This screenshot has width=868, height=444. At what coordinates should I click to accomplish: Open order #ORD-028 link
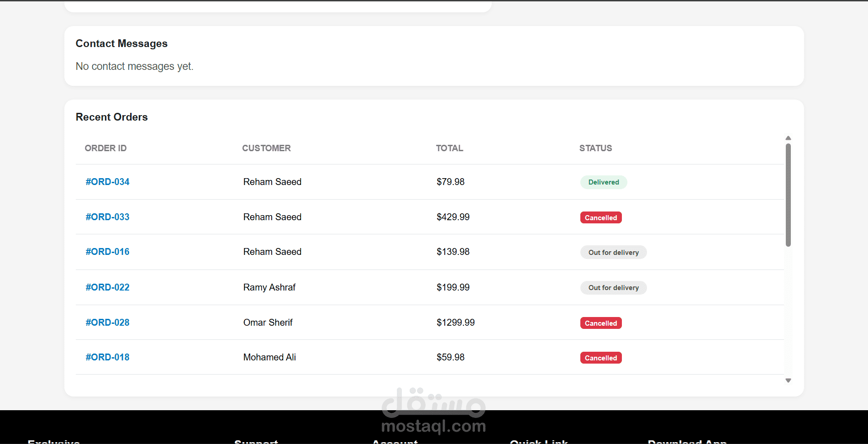pyautogui.click(x=107, y=322)
